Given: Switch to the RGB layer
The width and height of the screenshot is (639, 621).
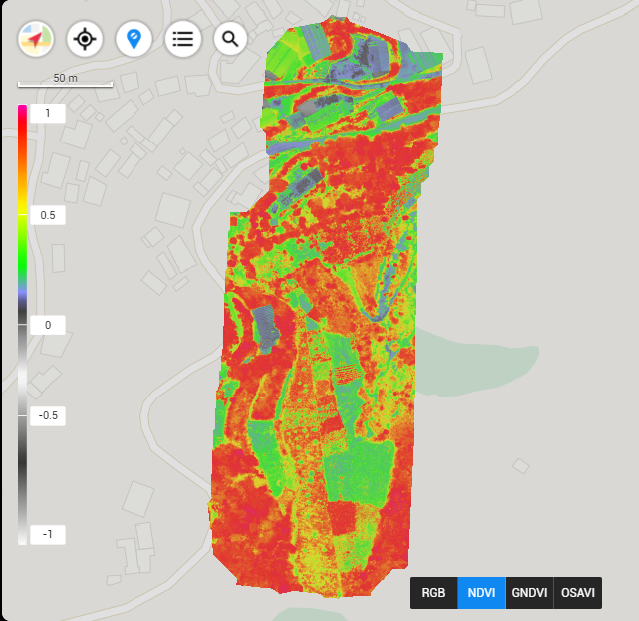Looking at the screenshot, I should [433, 593].
